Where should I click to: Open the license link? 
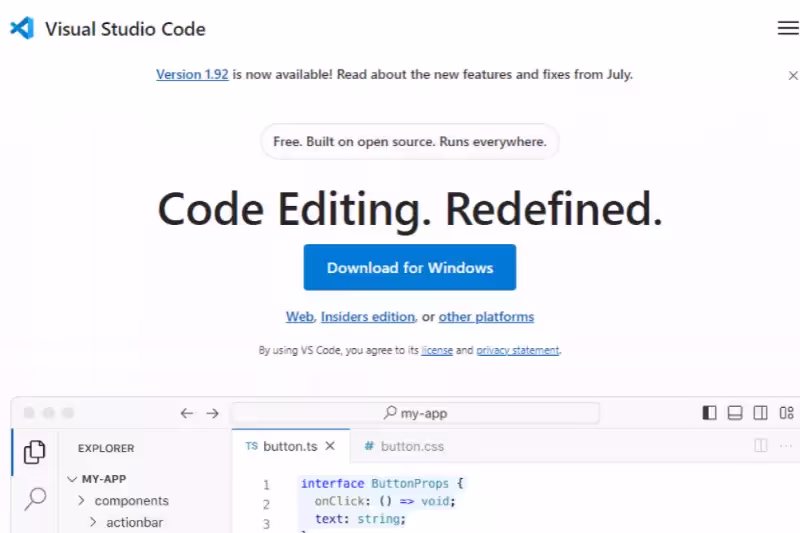coord(437,350)
